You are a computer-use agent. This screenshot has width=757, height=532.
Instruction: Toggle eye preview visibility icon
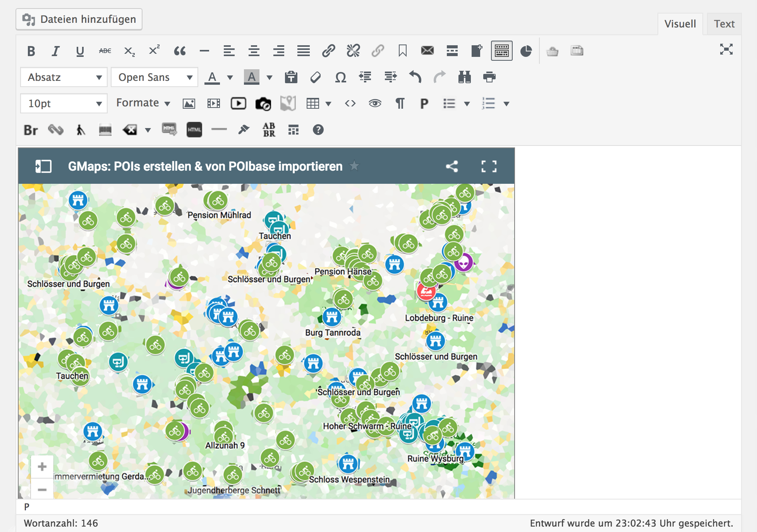tap(375, 103)
